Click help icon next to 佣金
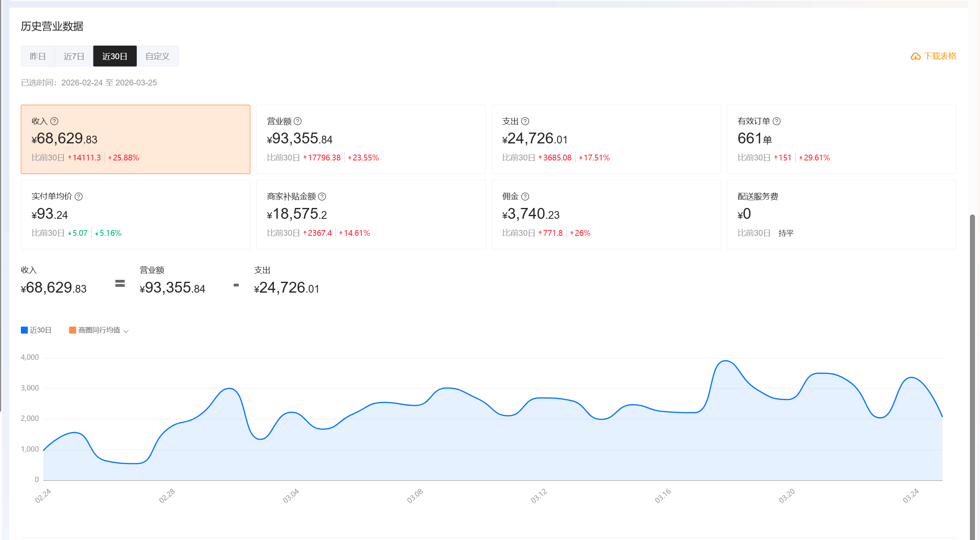The image size is (980, 540). point(525,197)
